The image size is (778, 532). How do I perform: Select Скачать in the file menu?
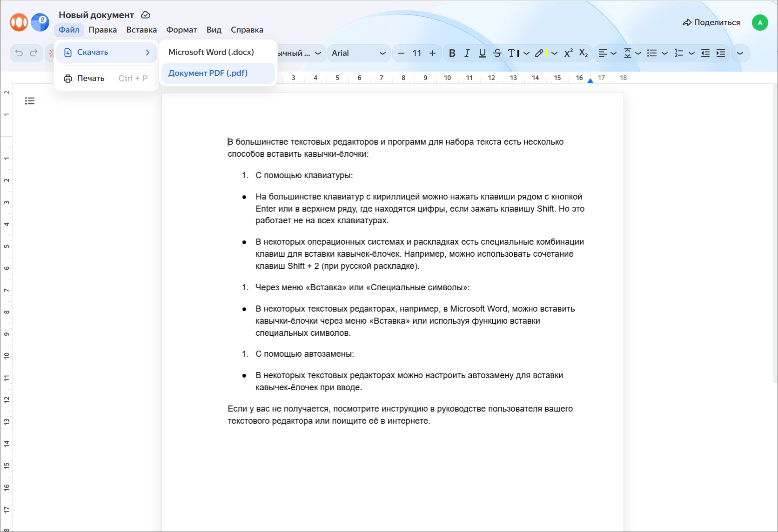point(107,53)
